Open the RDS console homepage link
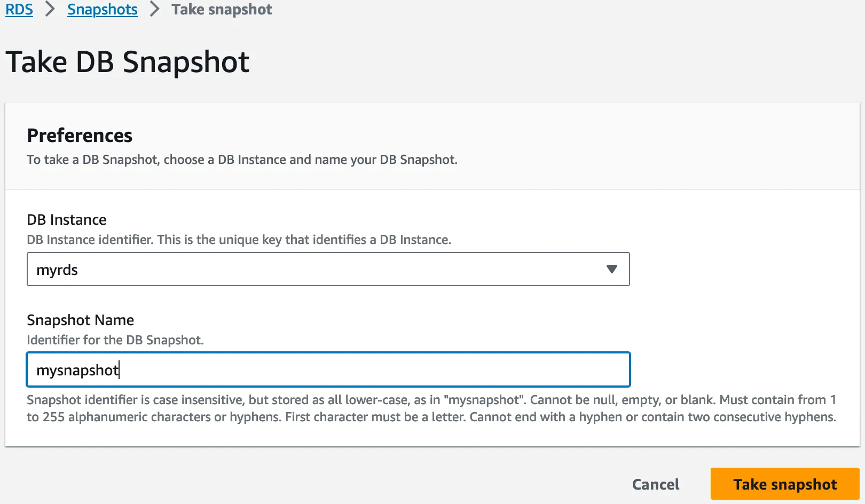865x504 pixels. [x=19, y=9]
